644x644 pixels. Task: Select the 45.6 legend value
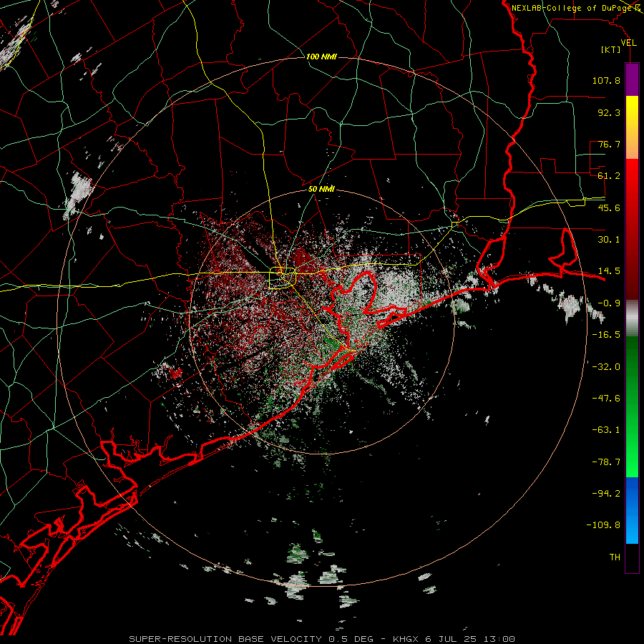[609, 208]
